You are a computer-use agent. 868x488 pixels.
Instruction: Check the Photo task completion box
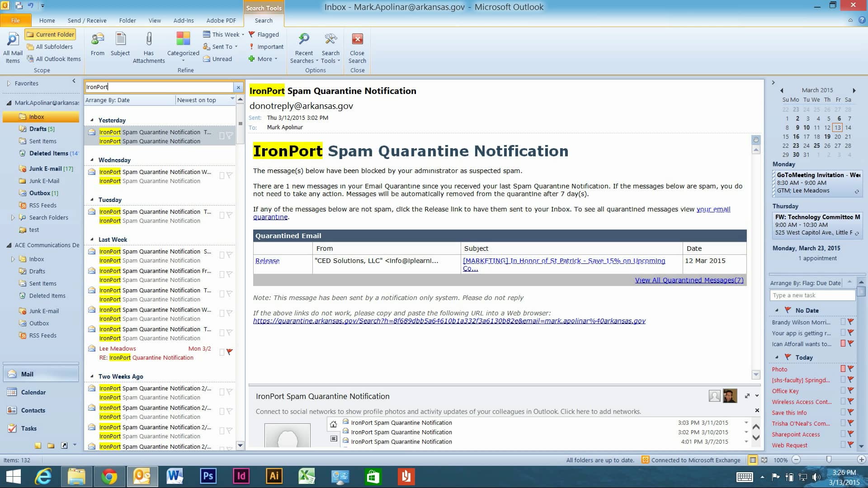pos(843,369)
